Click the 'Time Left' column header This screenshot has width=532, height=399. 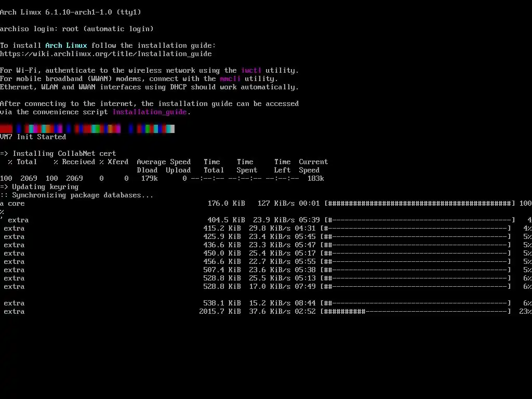pos(282,166)
